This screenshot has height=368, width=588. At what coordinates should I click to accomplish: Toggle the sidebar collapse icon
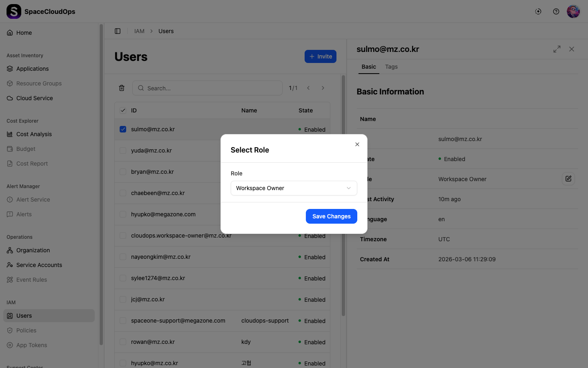pyautogui.click(x=118, y=31)
